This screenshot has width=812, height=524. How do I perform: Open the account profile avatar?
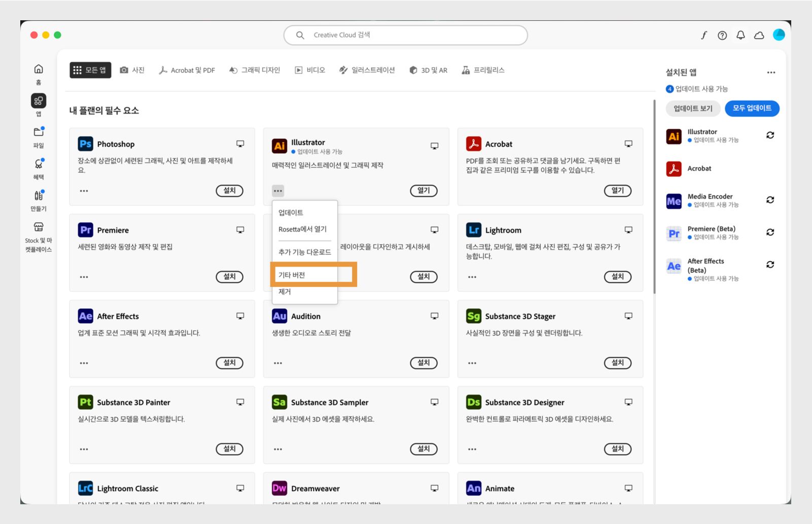point(779,34)
